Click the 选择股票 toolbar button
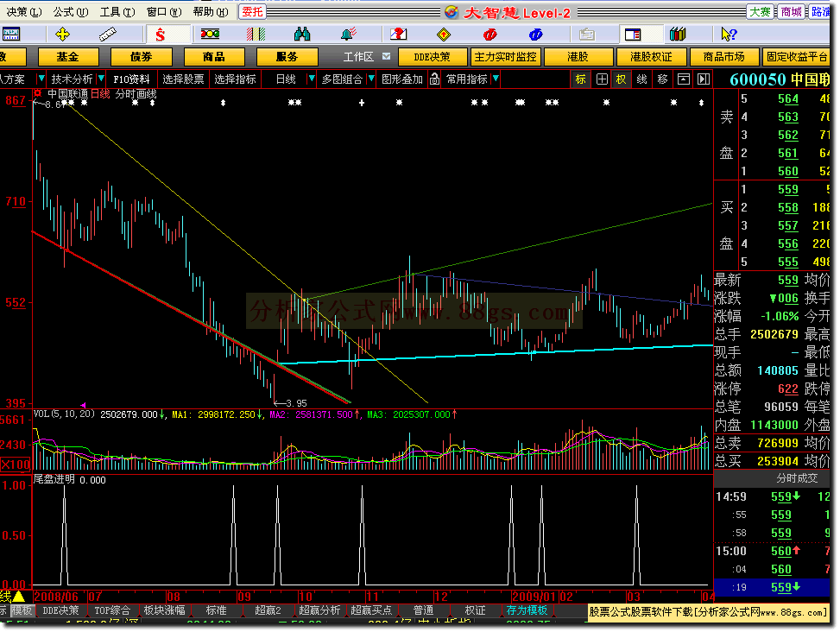The image size is (840, 632). [183, 79]
